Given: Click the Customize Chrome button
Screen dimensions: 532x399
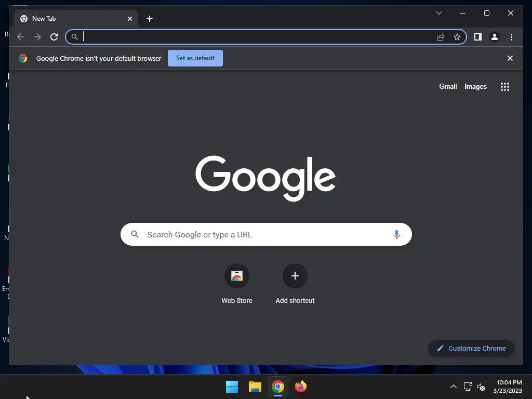Looking at the screenshot, I should coord(471,349).
